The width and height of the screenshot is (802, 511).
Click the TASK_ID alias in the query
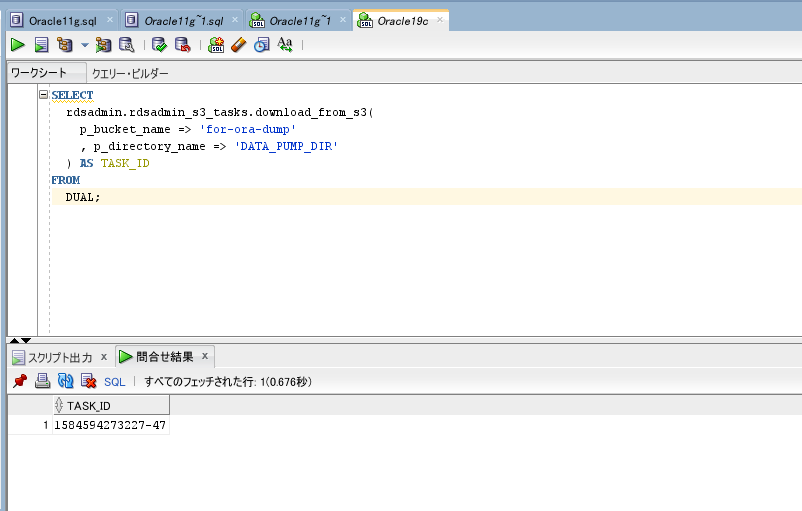coord(125,163)
